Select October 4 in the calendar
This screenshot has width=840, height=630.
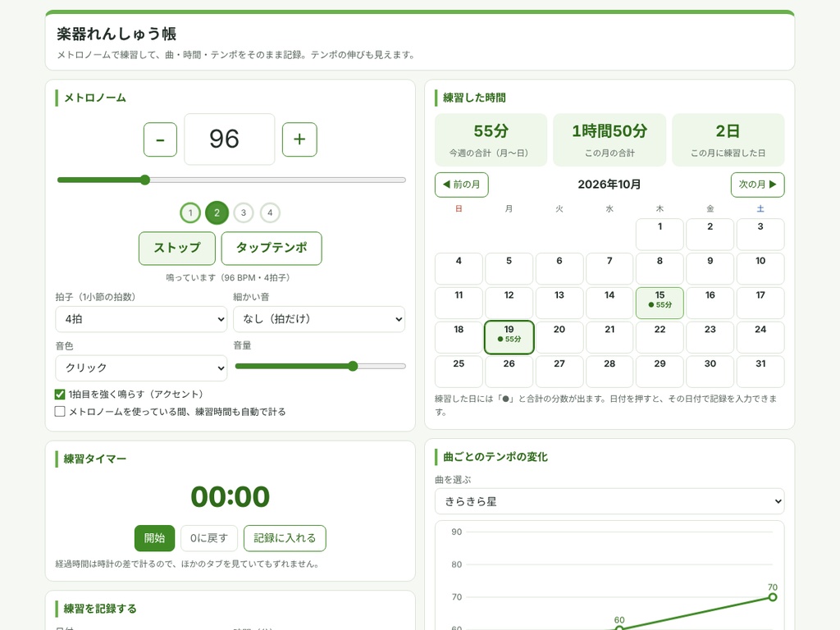pos(459,268)
